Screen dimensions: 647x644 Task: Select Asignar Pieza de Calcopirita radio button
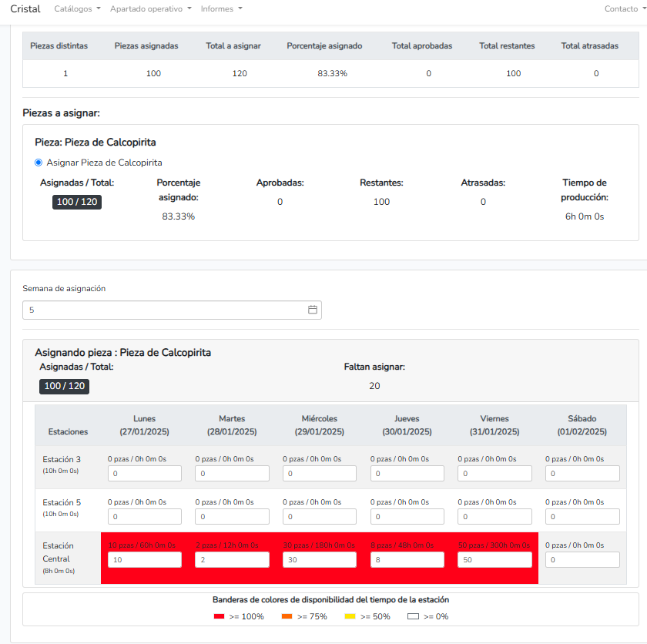pyautogui.click(x=39, y=163)
